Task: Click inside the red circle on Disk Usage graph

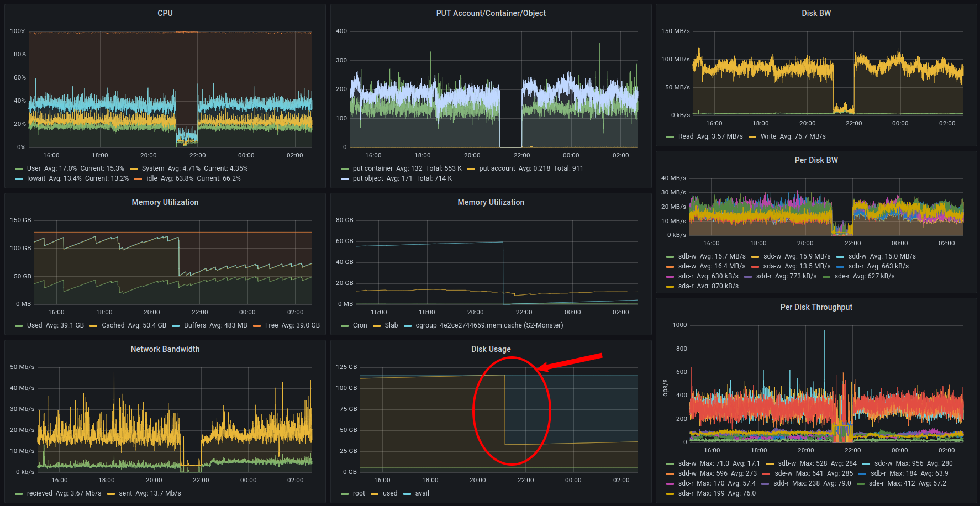Action: click(x=512, y=410)
